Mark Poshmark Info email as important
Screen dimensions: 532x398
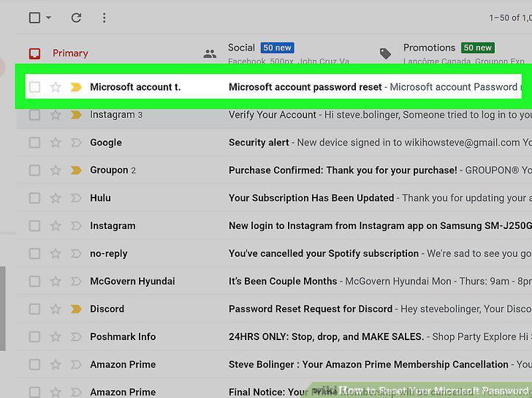point(76,337)
